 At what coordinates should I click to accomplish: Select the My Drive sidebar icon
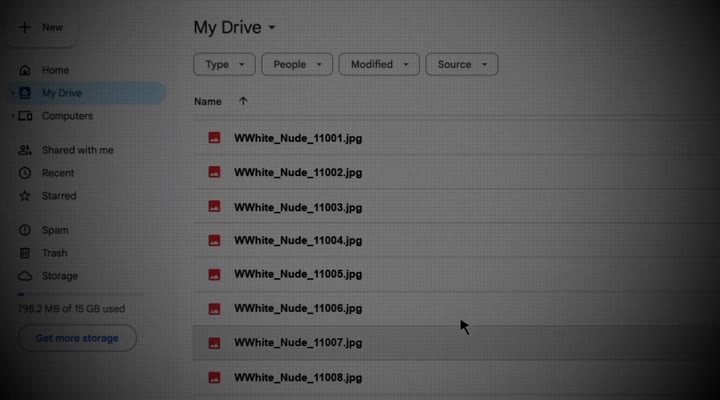pos(25,93)
